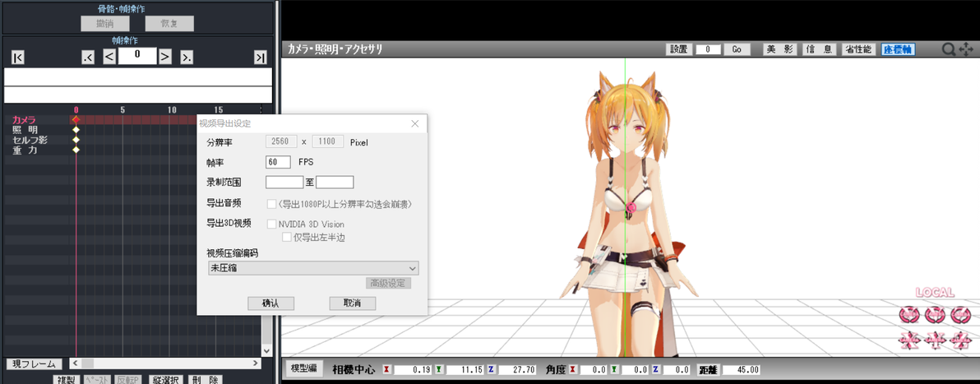
Task: Select the 重力 keyframe diamond
Action: coord(76,150)
